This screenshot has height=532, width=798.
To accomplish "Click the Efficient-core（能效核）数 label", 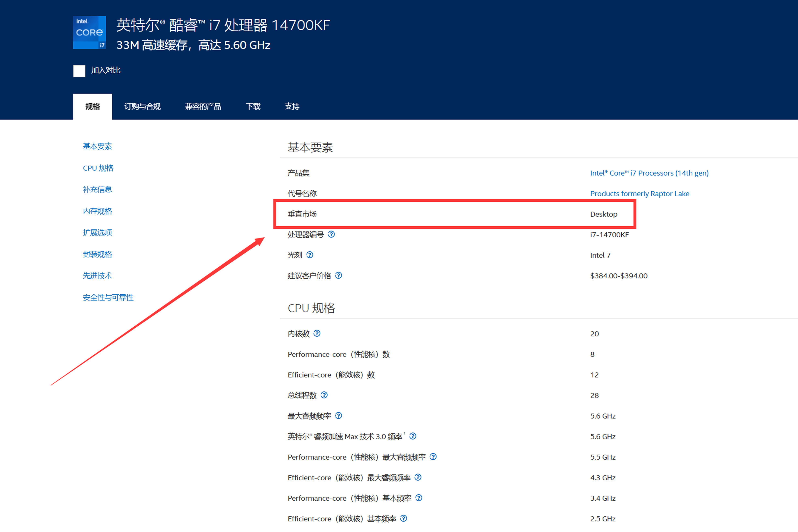I will (x=331, y=375).
